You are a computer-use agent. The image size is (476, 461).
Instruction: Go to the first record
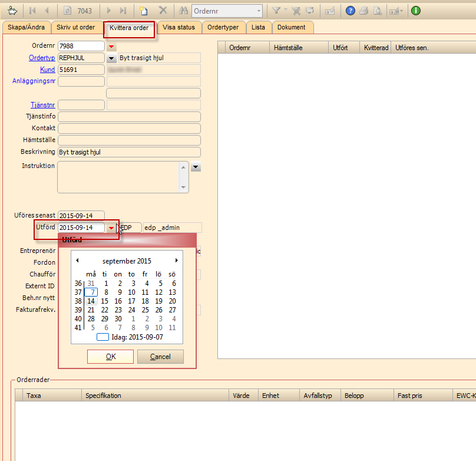tap(33, 11)
